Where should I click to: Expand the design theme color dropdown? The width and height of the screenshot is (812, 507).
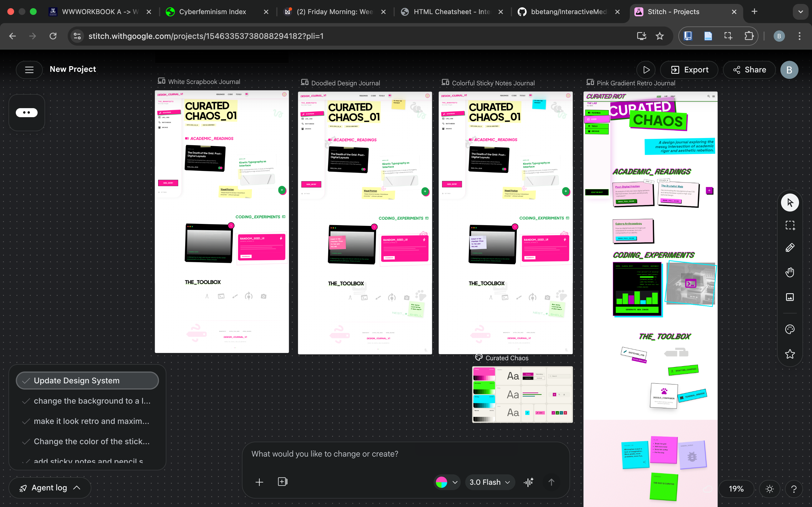click(447, 482)
